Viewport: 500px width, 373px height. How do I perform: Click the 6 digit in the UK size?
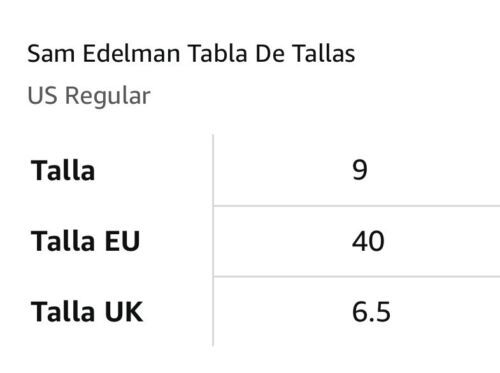click(x=360, y=312)
